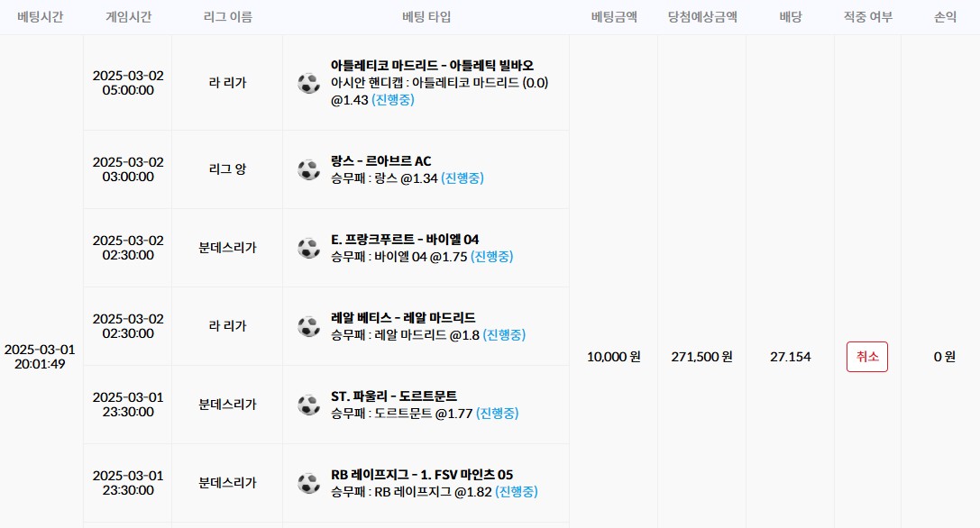Open 아틀레티코 마드리드 - 아틀레틱 빌바오 match title
The image size is (980, 528).
(432, 66)
